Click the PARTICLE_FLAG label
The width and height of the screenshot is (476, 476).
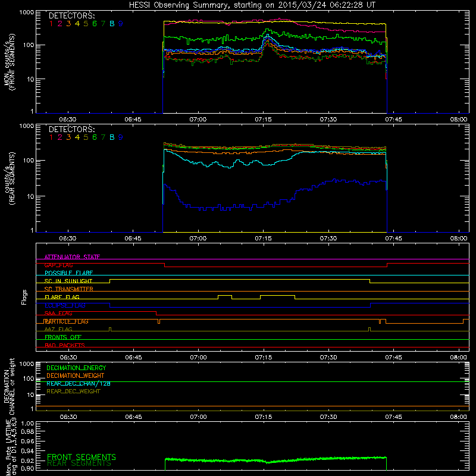click(x=66, y=321)
